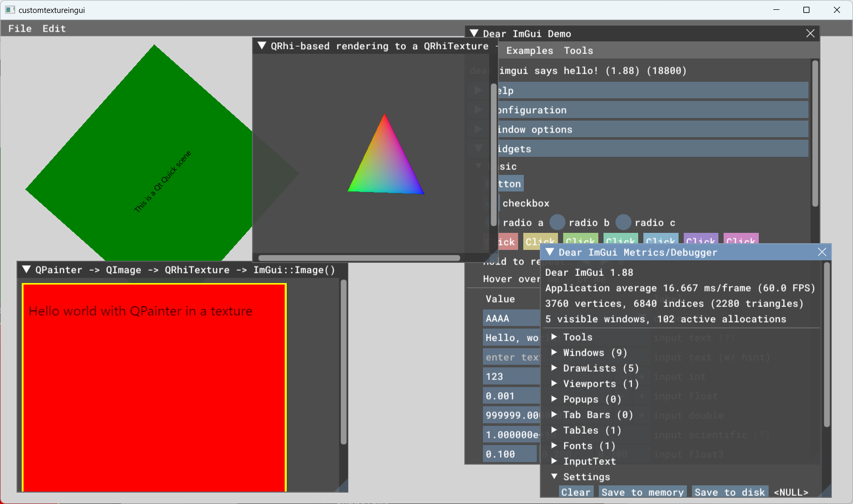Open Tools menu in Dear ImGui Demo
Screen dimensions: 853x504
click(578, 51)
